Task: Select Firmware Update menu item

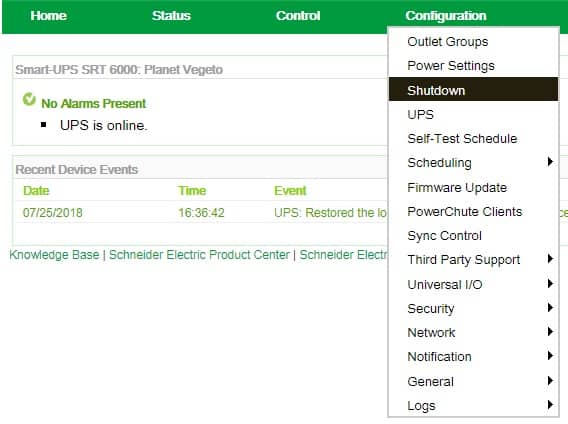Action: pos(473,187)
